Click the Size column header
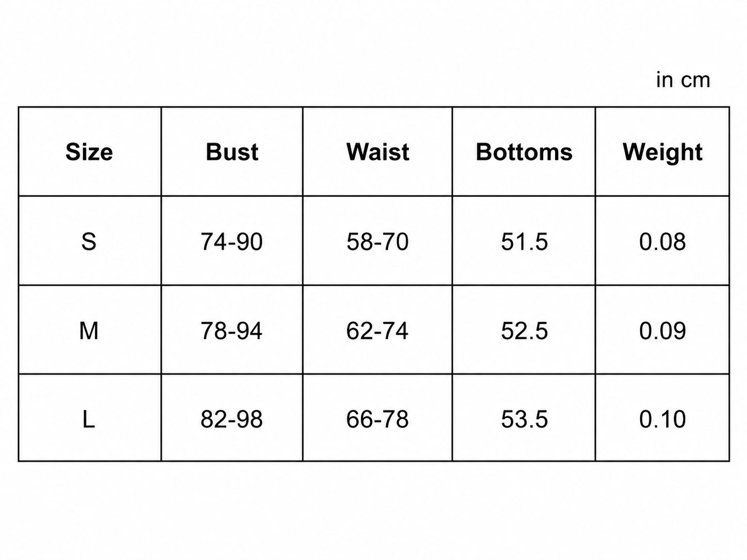The image size is (747, 560). tap(89, 152)
